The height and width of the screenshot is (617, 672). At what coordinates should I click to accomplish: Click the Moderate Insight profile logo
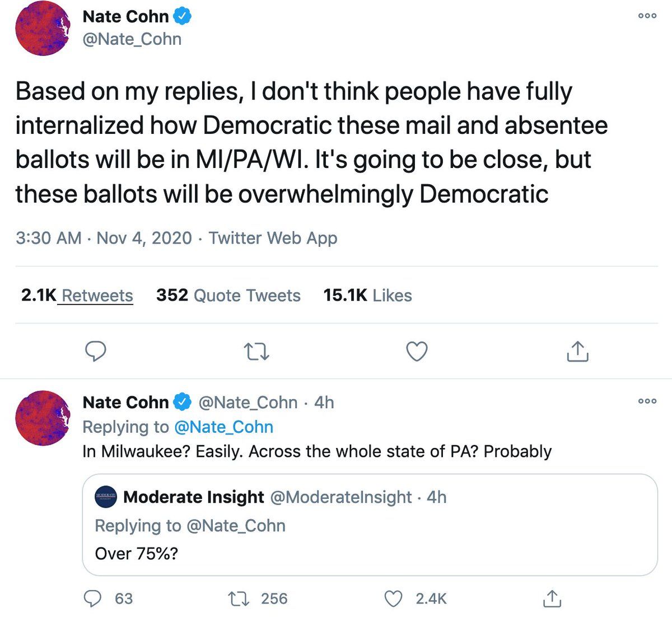[106, 497]
